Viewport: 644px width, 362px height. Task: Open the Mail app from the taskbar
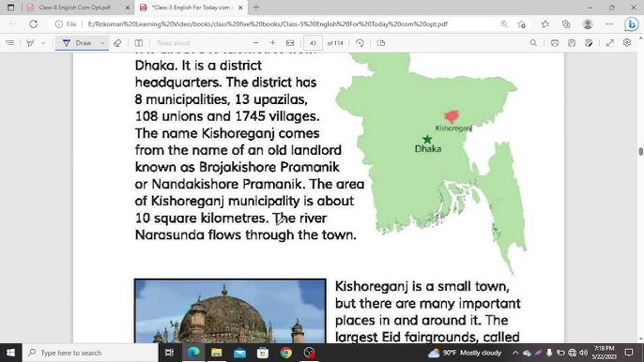pos(240,353)
